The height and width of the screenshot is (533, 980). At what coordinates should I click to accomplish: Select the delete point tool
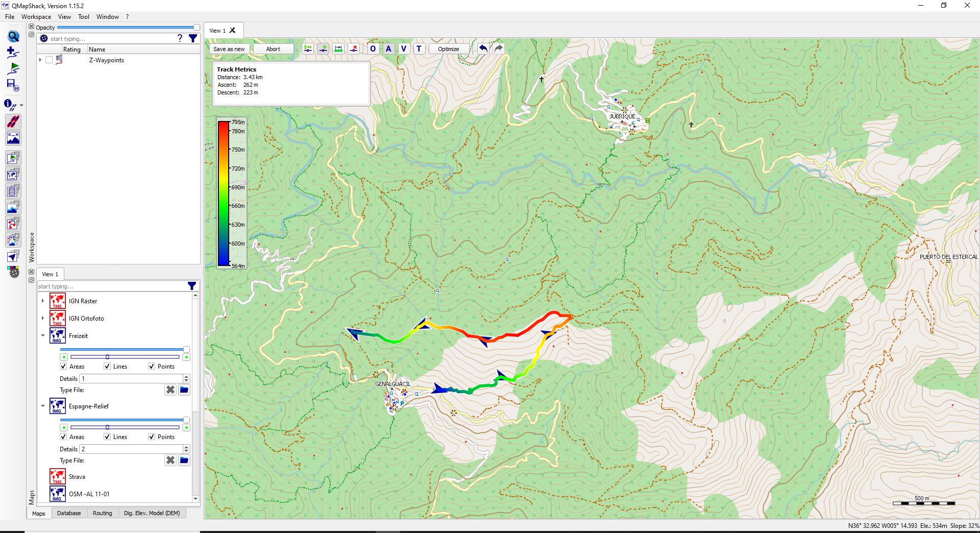point(354,49)
